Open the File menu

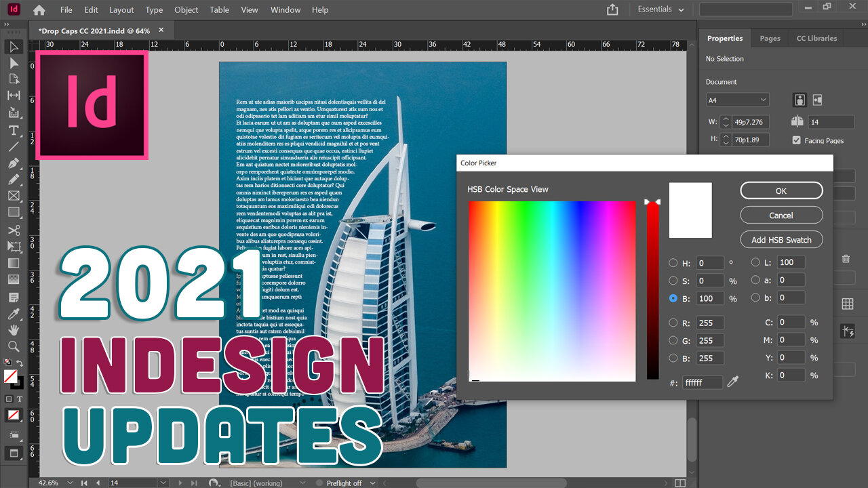(x=66, y=10)
